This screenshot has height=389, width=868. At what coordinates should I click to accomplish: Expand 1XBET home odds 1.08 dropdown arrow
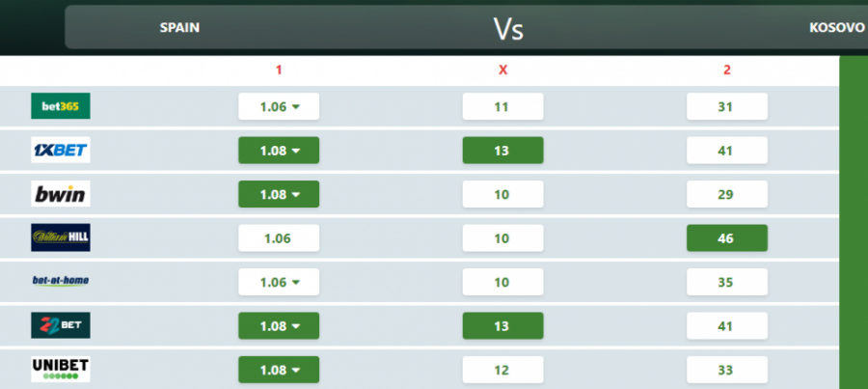[x=296, y=151]
